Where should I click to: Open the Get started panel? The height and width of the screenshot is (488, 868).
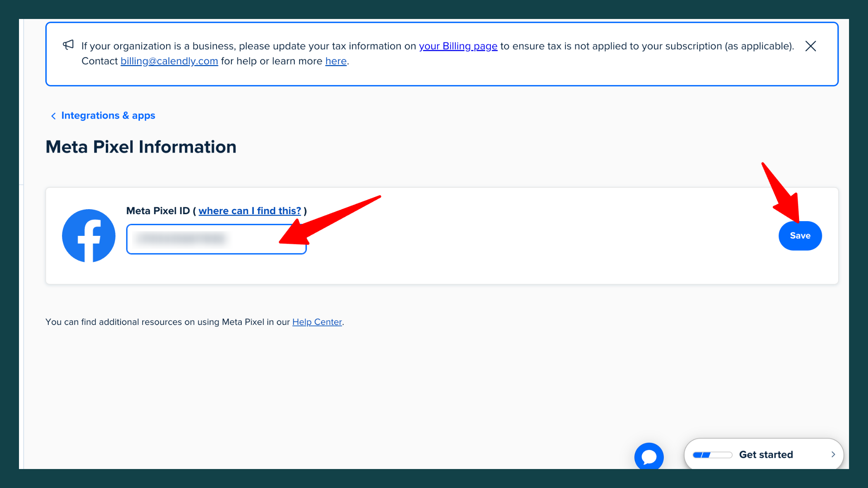(x=764, y=454)
